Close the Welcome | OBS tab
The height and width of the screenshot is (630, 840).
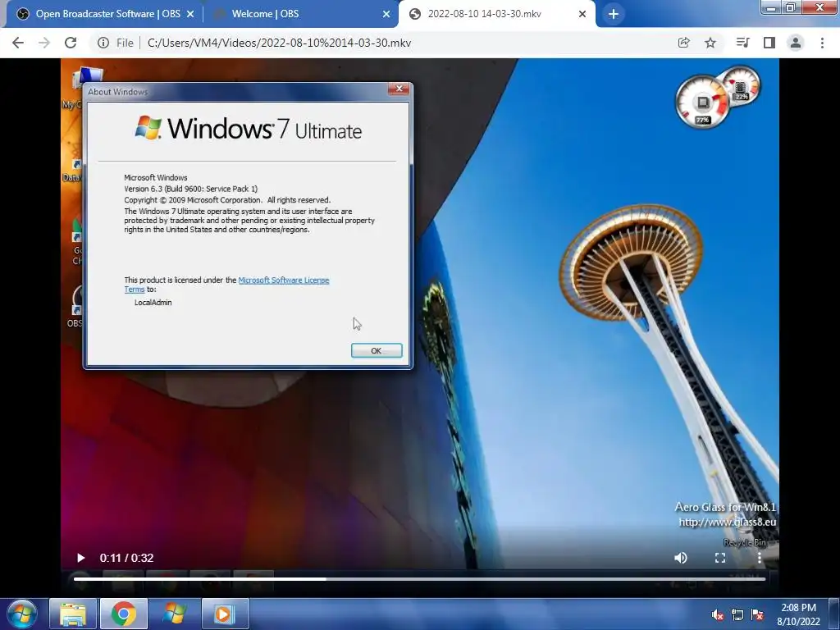pos(386,15)
